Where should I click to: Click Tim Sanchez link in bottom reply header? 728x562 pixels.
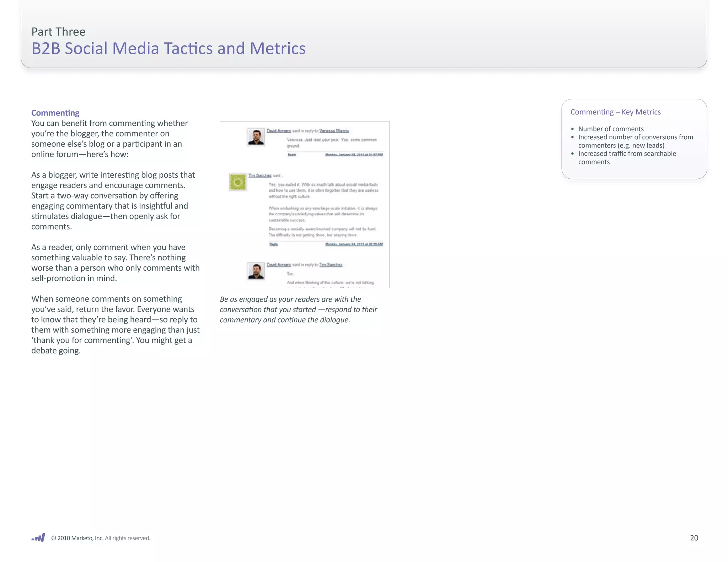pos(331,265)
